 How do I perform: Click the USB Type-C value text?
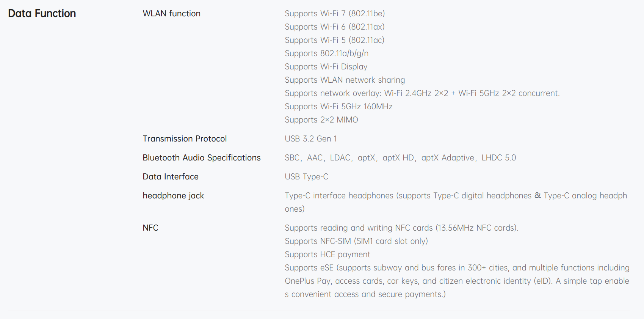pos(306,177)
